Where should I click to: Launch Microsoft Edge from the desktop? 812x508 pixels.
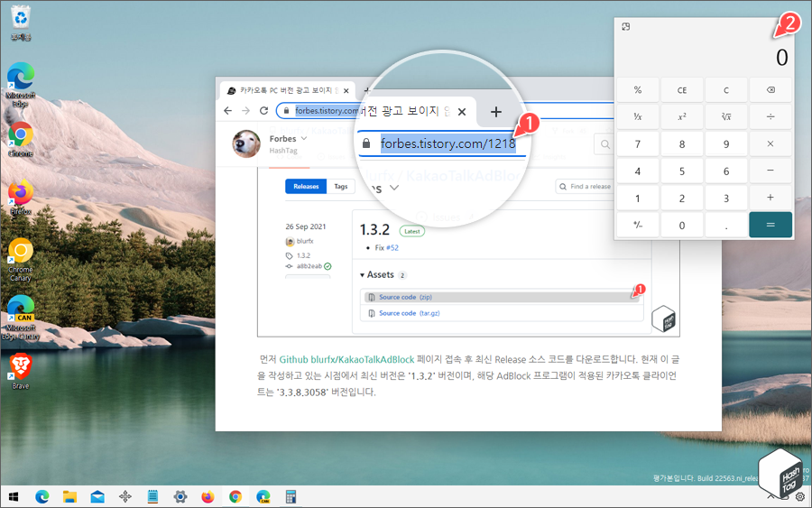click(x=21, y=85)
